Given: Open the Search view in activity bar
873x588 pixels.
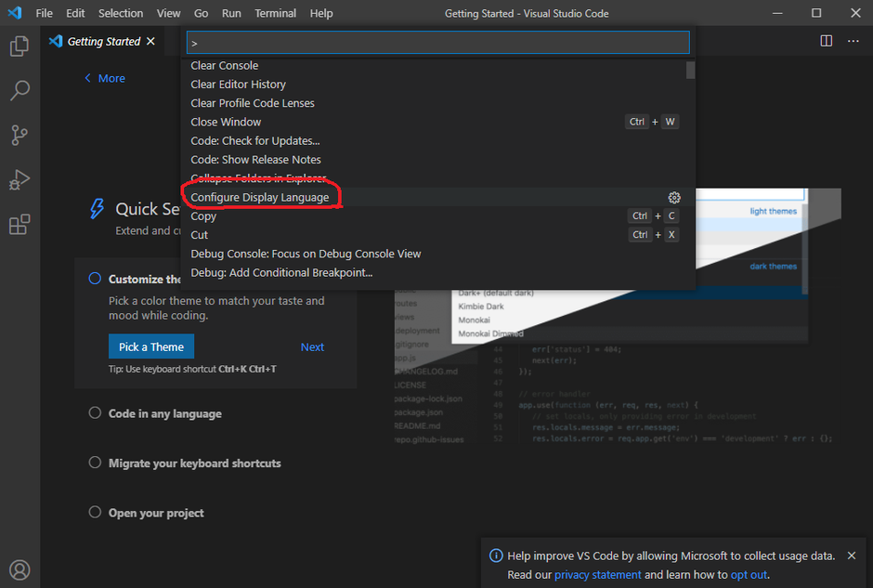Looking at the screenshot, I should click(x=20, y=90).
